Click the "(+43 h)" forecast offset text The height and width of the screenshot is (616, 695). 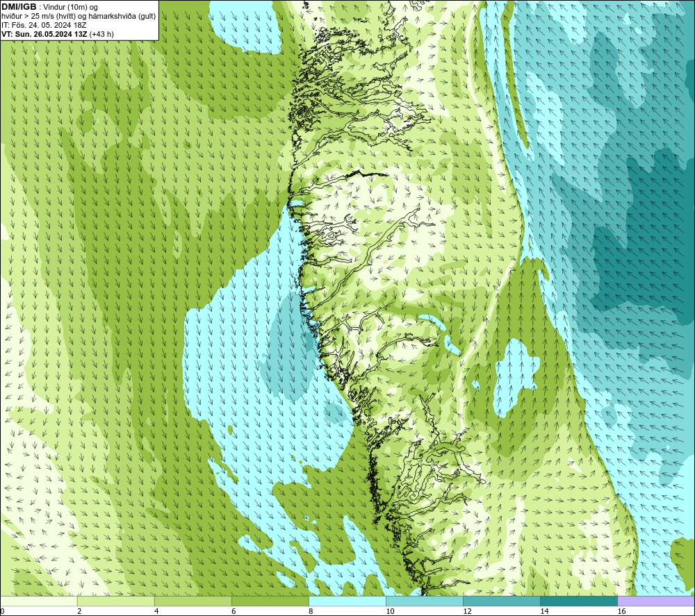point(101,34)
